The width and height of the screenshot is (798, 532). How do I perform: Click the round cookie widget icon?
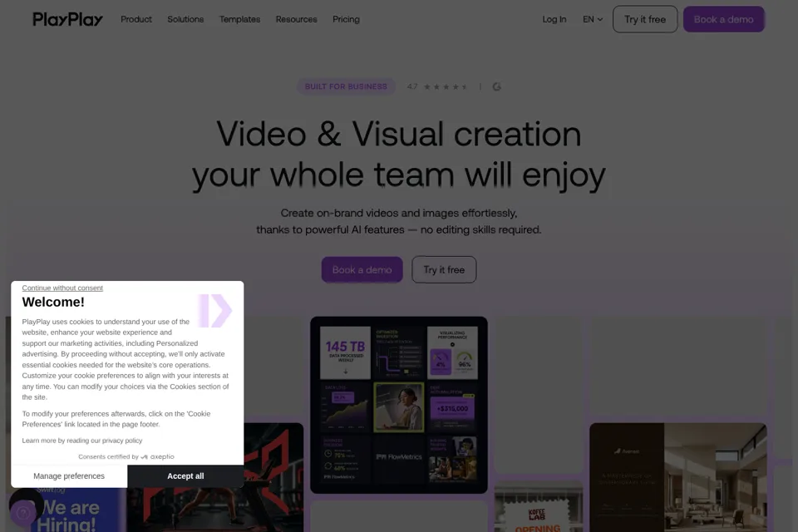coord(22,513)
